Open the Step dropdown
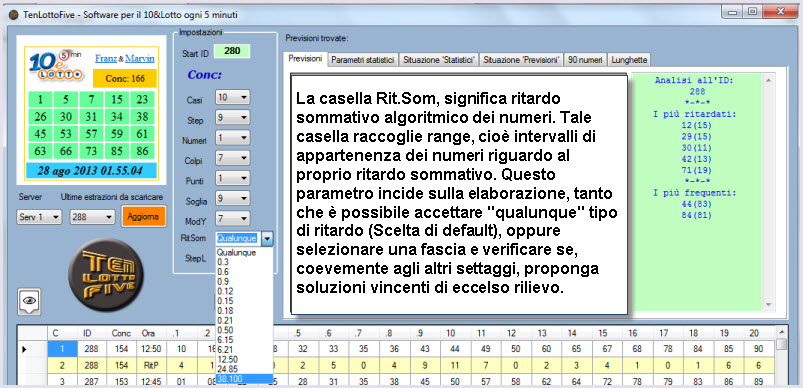The image size is (803, 388). pyautogui.click(x=233, y=117)
